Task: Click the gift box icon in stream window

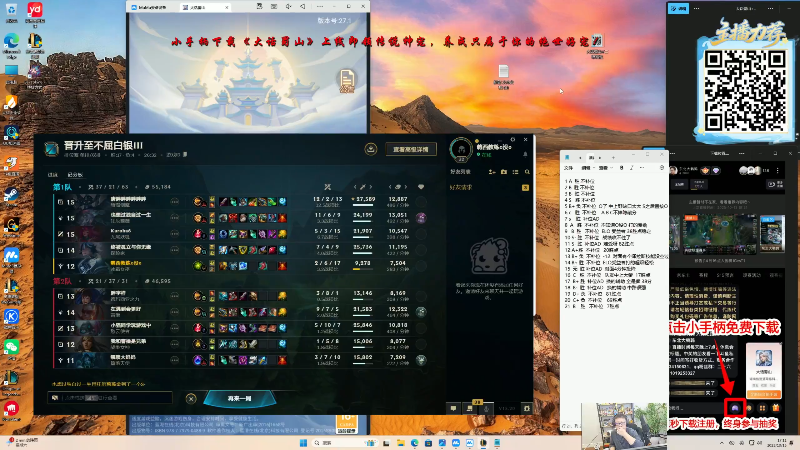Action: coord(776,408)
